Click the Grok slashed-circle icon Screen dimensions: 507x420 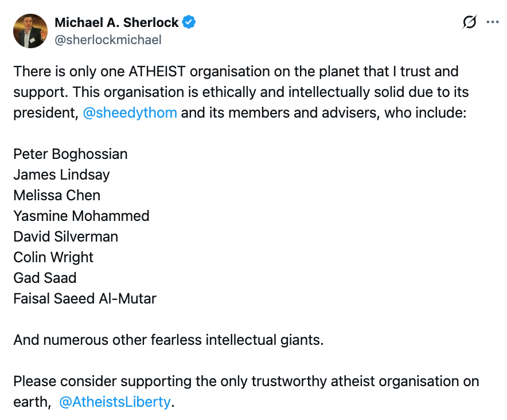469,22
